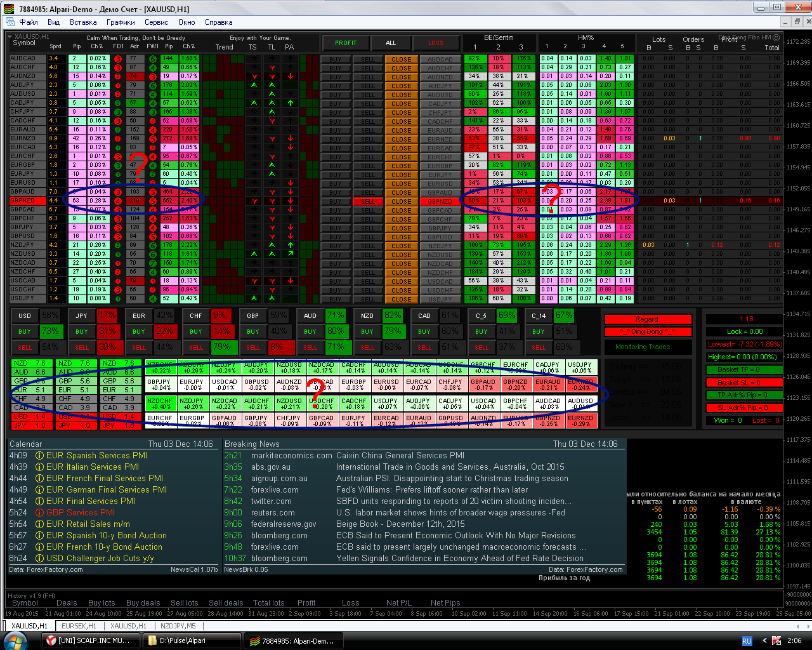Open the Fed's Williams liftoff news headline
Screen dimensions: 812x650
point(432,489)
